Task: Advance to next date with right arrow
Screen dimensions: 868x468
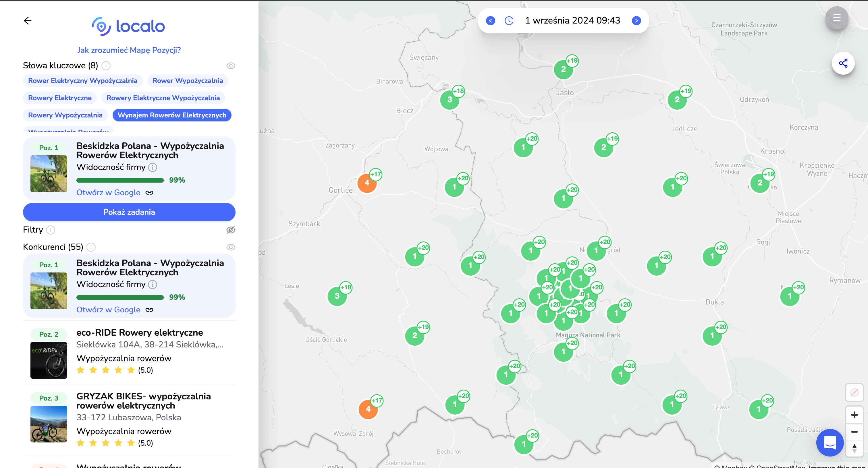Action: [x=637, y=21]
